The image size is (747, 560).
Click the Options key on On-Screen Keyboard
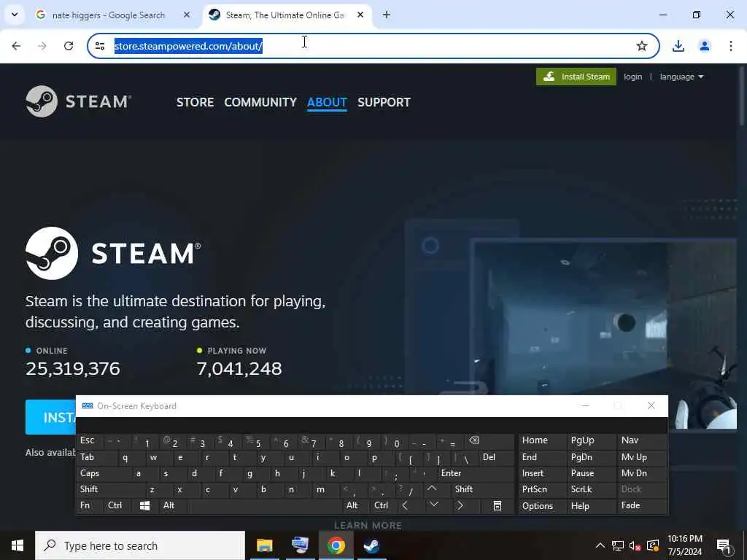click(x=542, y=506)
